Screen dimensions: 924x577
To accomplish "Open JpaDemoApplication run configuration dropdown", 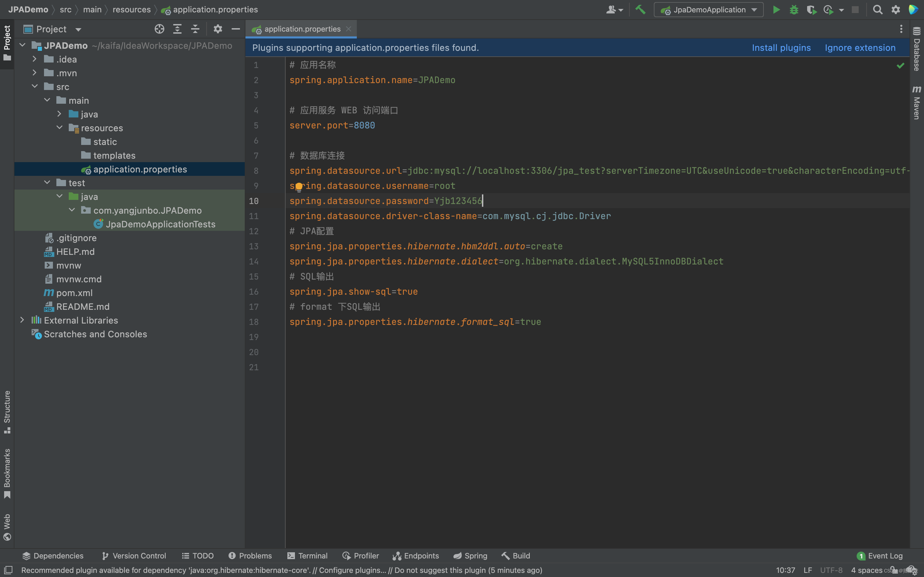I will coord(709,10).
